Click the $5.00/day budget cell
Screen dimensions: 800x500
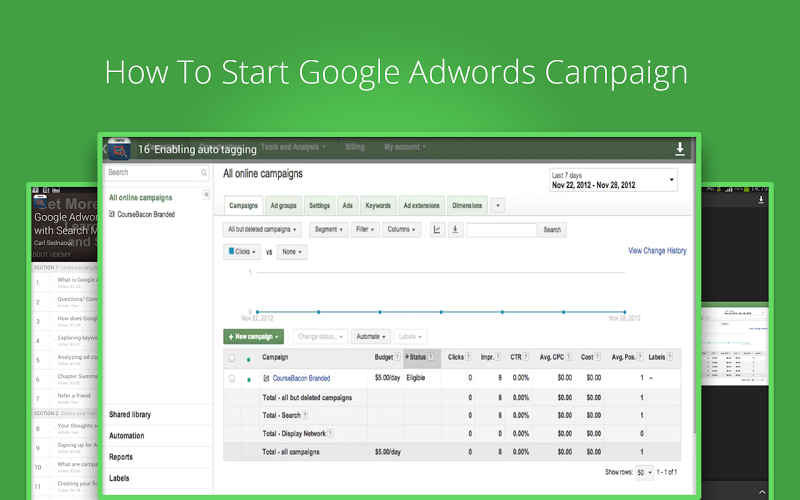(387, 378)
